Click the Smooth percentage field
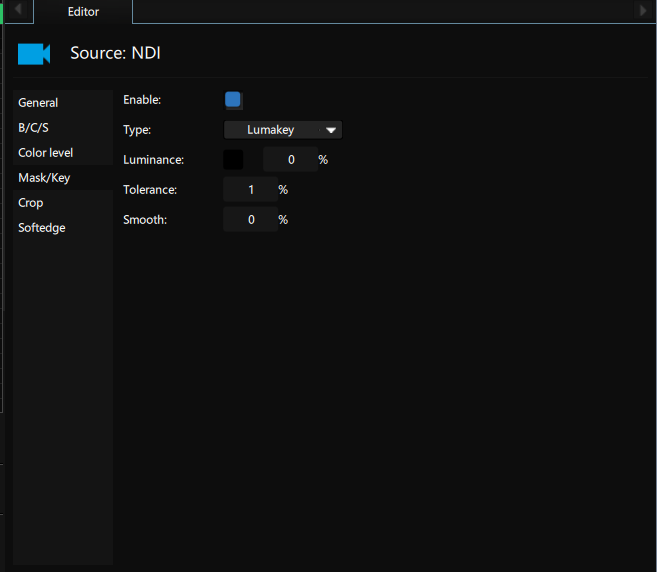Viewport: 657px width, 572px height. coord(250,220)
